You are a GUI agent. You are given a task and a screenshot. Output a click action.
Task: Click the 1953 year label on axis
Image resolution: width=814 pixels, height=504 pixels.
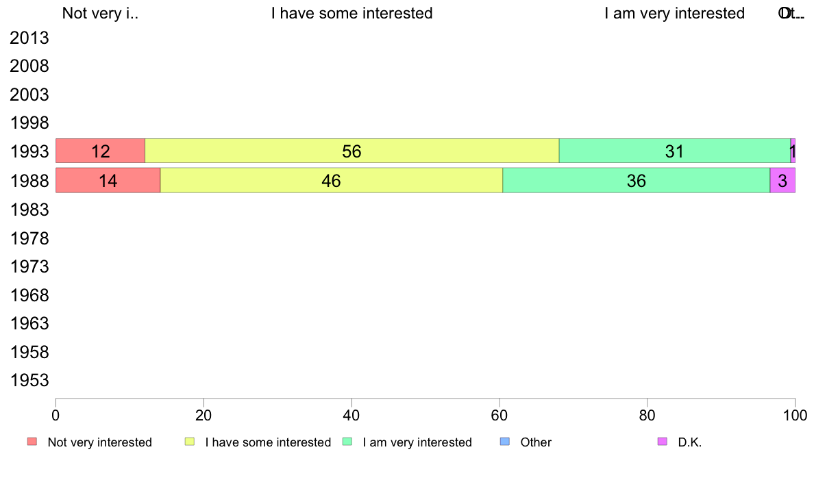click(29, 381)
